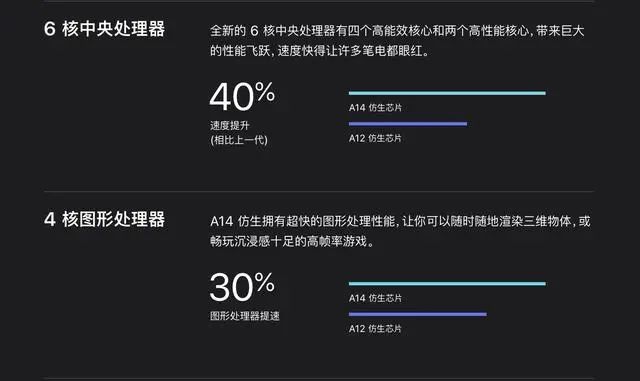Select the 30% graphics boost figure
Screen dimensions: 640x381
(x=242, y=287)
